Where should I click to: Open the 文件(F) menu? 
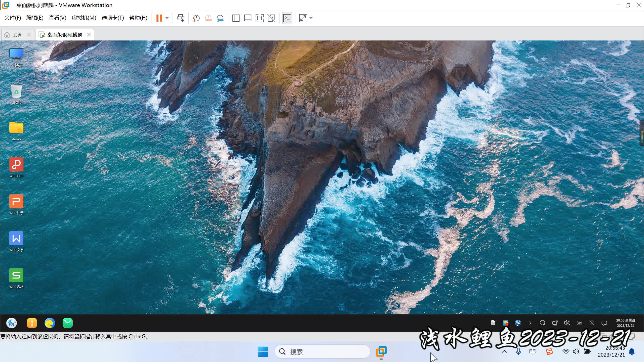coord(13,18)
